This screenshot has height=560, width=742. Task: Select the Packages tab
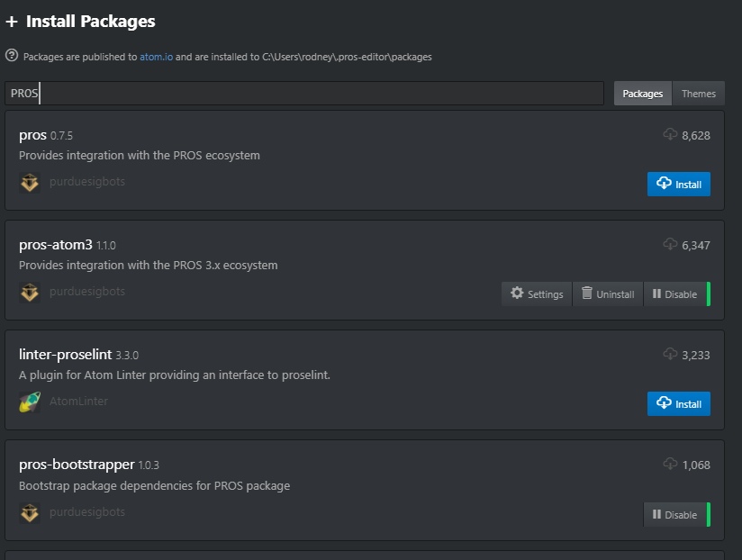pos(643,94)
